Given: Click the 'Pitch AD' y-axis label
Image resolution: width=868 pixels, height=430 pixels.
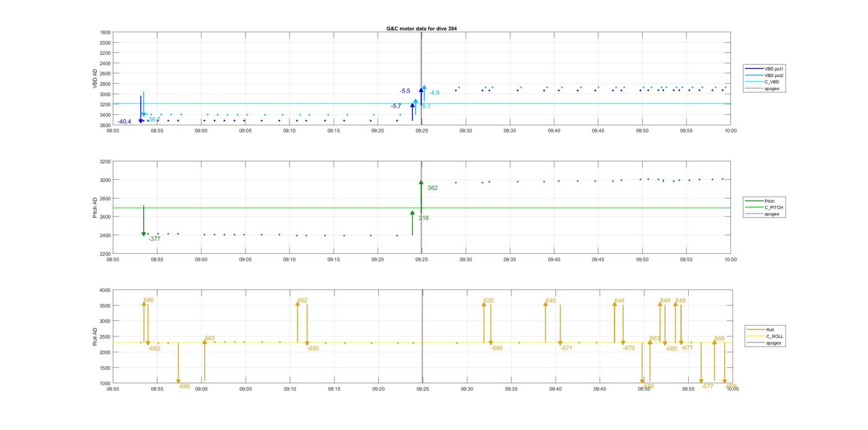Looking at the screenshot, I should (95, 208).
